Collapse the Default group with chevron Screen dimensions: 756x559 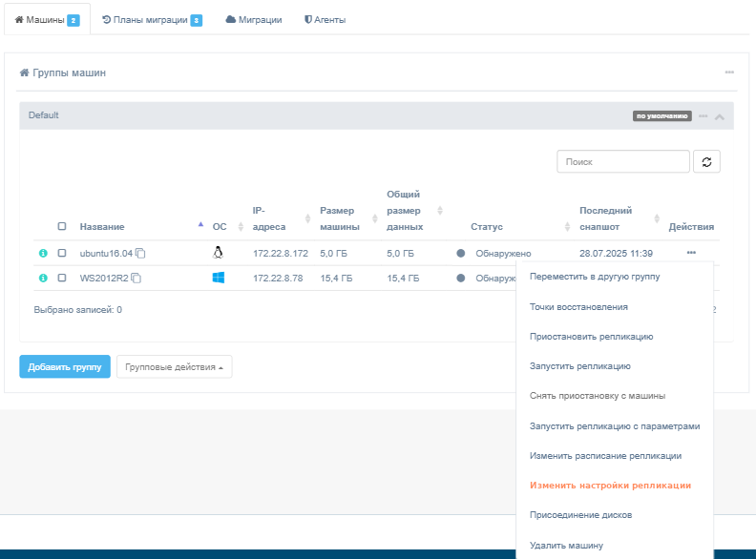tap(720, 116)
